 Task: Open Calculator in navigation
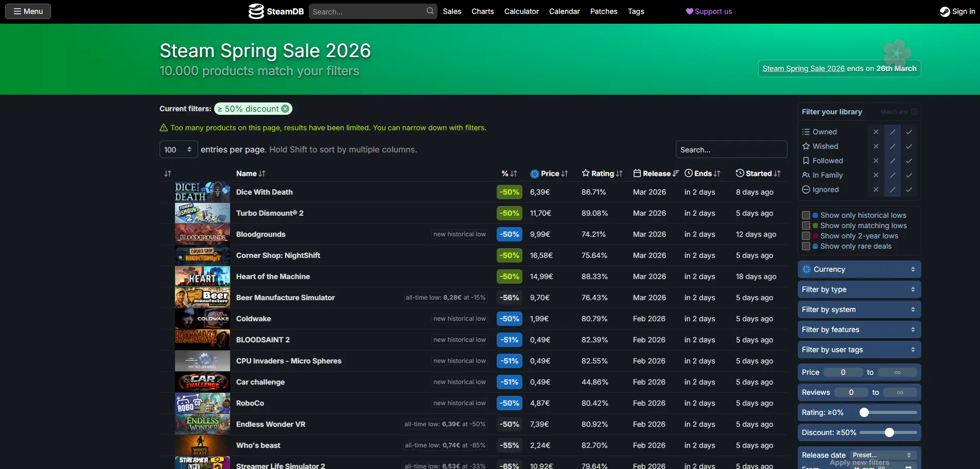pyautogui.click(x=521, y=11)
